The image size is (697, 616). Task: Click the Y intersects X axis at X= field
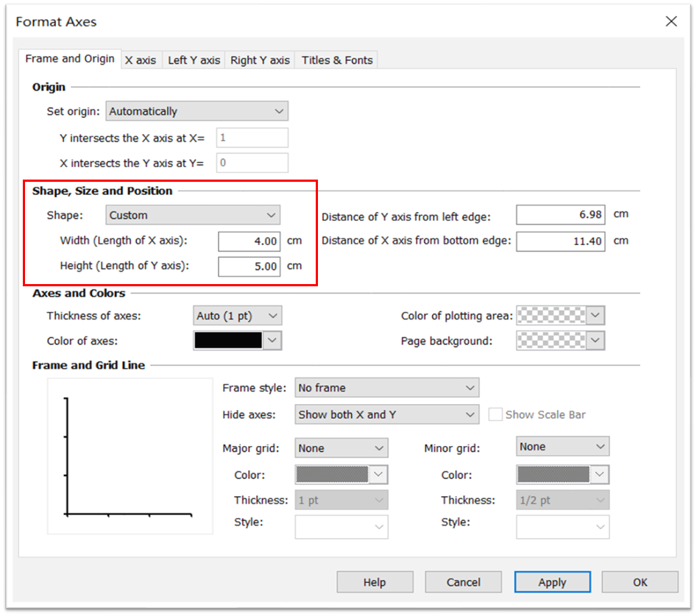(x=252, y=138)
